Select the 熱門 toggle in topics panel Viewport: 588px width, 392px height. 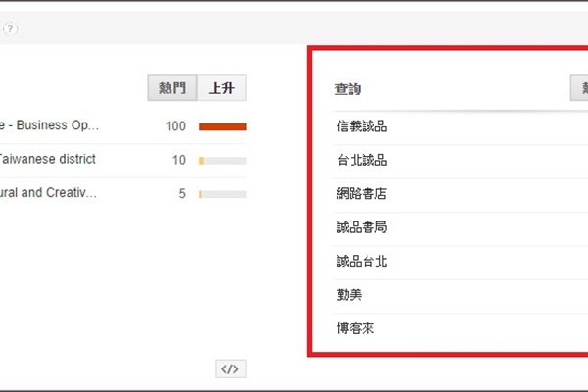pos(172,88)
